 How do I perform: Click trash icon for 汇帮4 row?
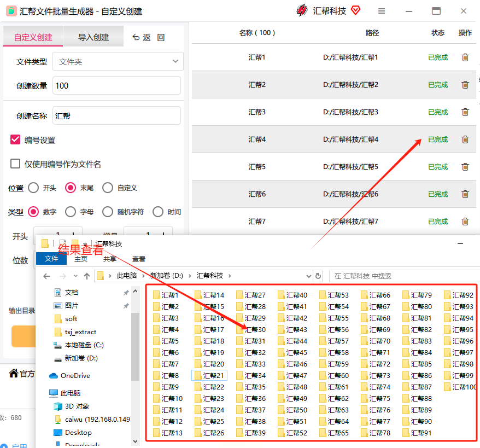[465, 139]
